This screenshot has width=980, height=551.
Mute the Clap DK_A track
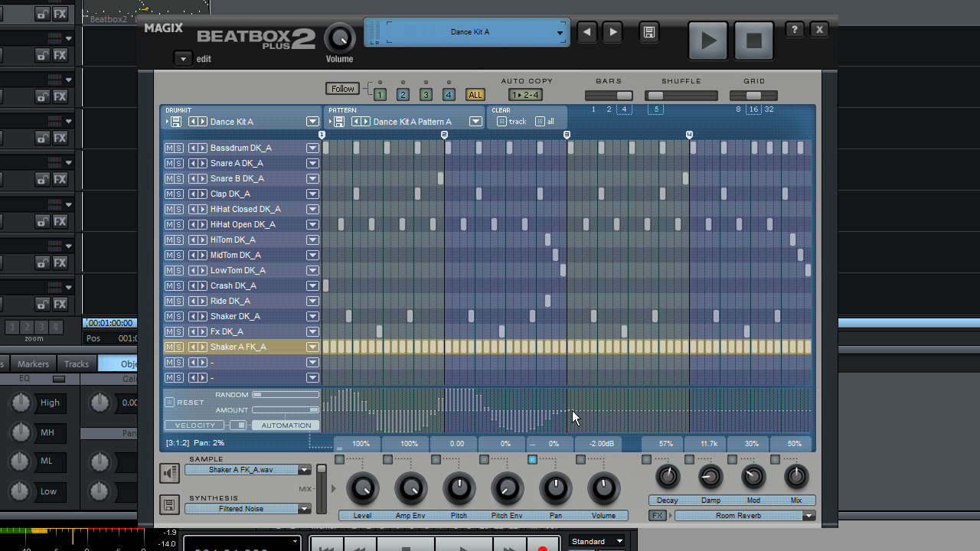click(169, 194)
